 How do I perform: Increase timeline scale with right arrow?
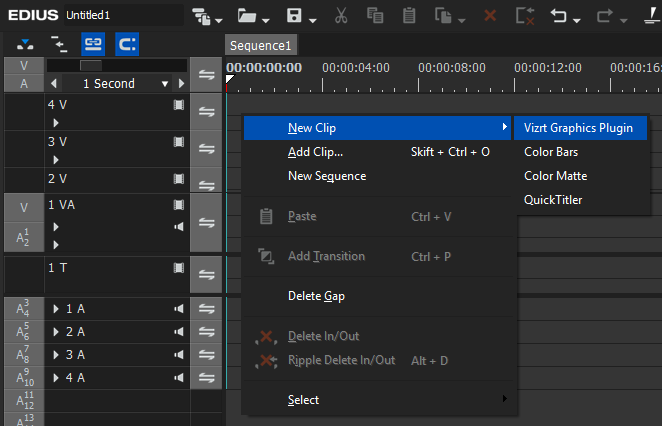182,84
